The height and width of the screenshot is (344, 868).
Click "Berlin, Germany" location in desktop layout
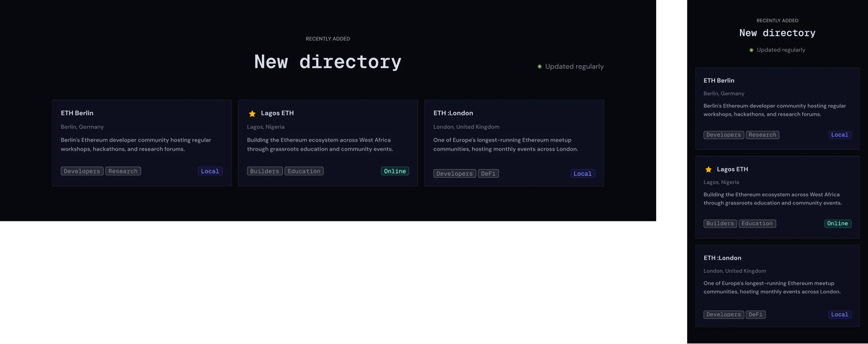click(82, 127)
